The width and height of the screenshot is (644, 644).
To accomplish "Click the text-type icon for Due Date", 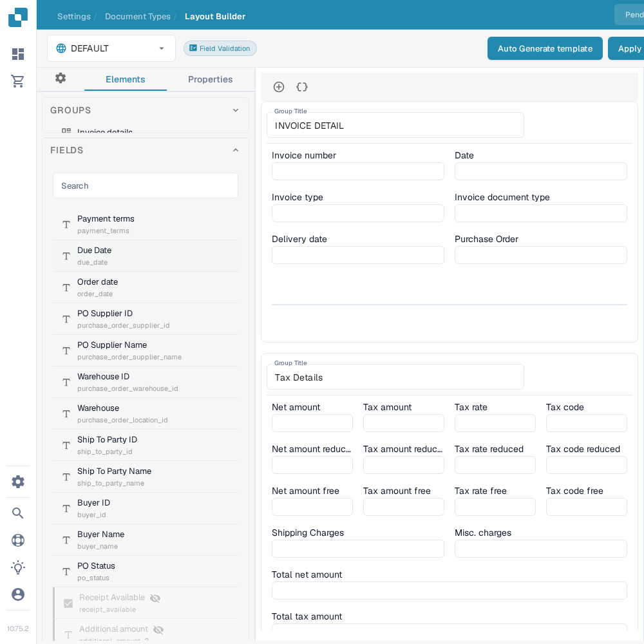I will 66,256.
